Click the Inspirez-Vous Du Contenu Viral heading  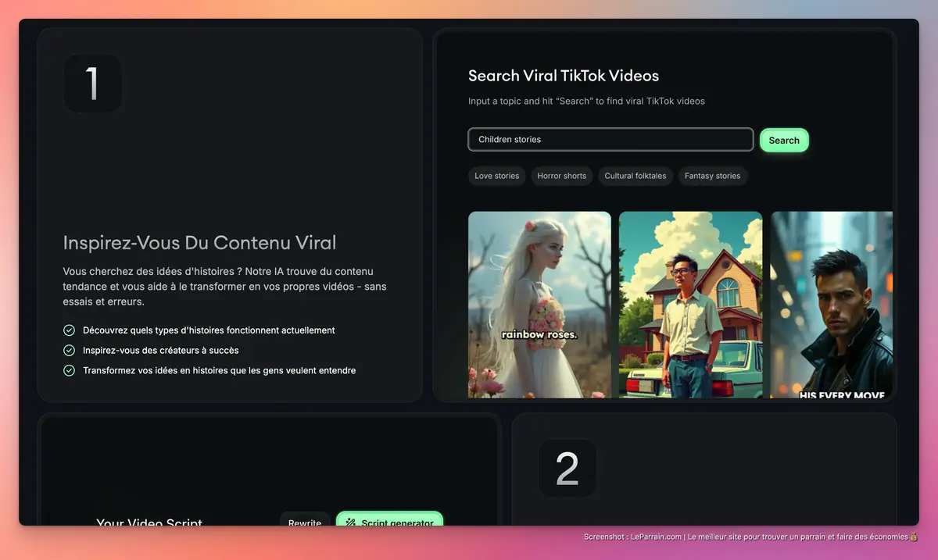199,243
